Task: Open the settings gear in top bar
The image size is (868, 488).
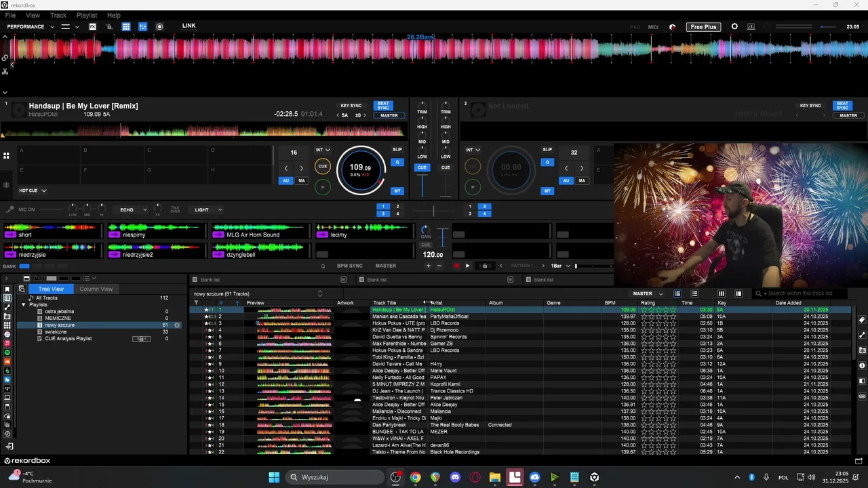Action: click(734, 26)
